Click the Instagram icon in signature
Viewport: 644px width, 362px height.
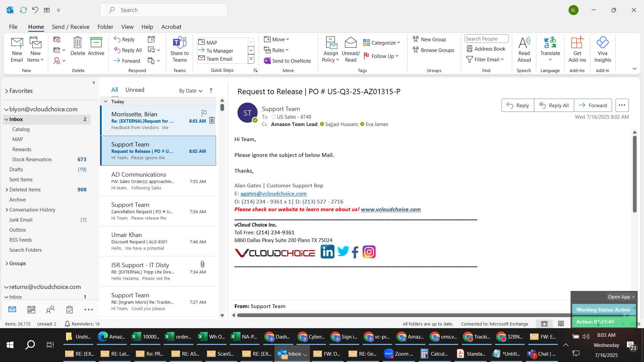pos(369,252)
